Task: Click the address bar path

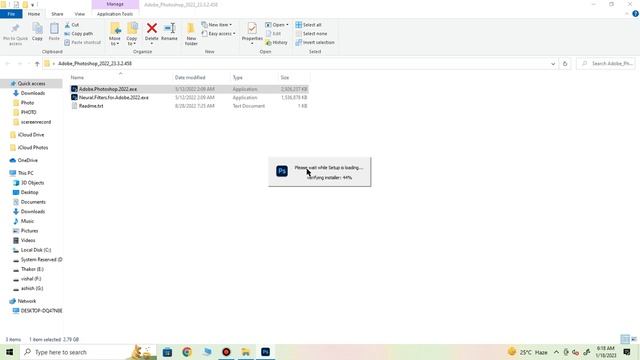Action: coord(95,64)
